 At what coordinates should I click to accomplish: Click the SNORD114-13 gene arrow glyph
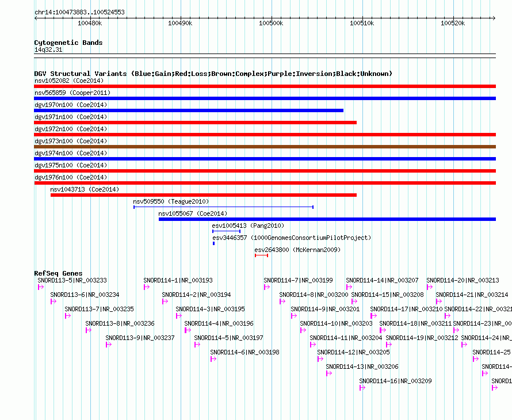tap(329, 373)
